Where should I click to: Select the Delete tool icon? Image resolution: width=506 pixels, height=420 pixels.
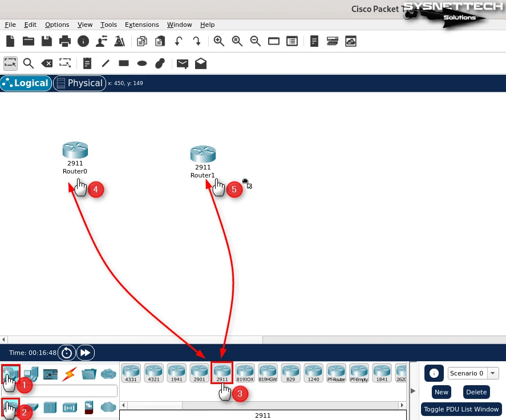47,63
